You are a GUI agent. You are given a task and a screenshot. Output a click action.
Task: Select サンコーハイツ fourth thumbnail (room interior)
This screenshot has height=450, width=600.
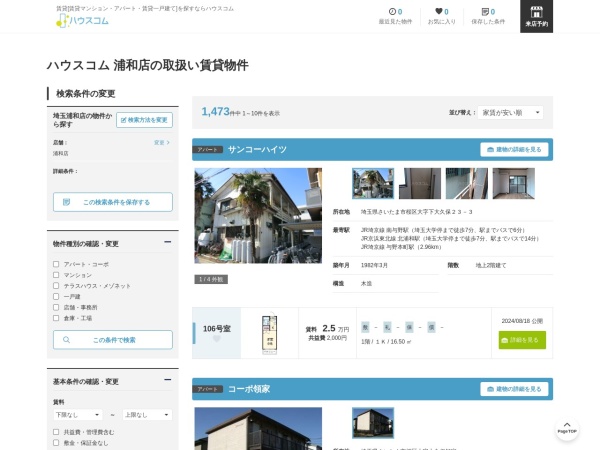514,183
